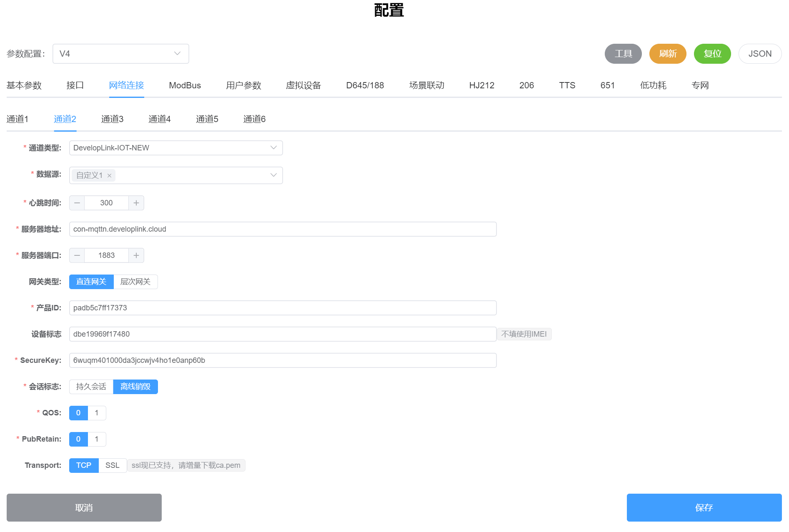Select 通道1 sub-tab

tap(18, 119)
